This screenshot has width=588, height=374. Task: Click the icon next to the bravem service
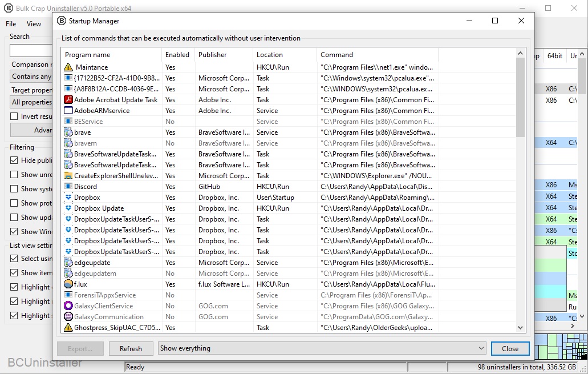68,143
